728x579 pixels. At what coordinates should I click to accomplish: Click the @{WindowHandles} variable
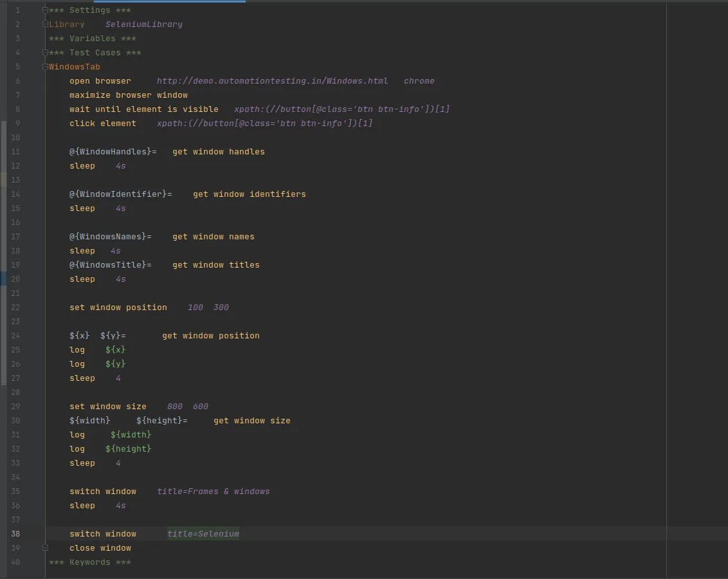tap(109, 151)
